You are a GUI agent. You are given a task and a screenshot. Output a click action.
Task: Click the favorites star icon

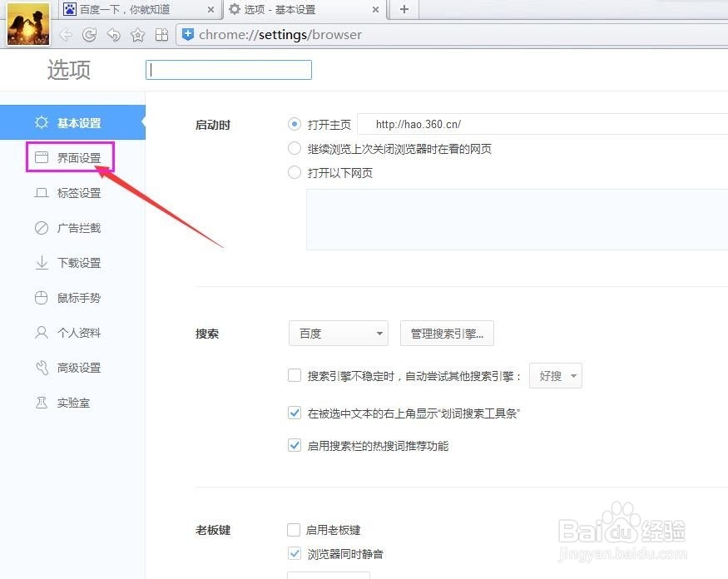tap(137, 35)
